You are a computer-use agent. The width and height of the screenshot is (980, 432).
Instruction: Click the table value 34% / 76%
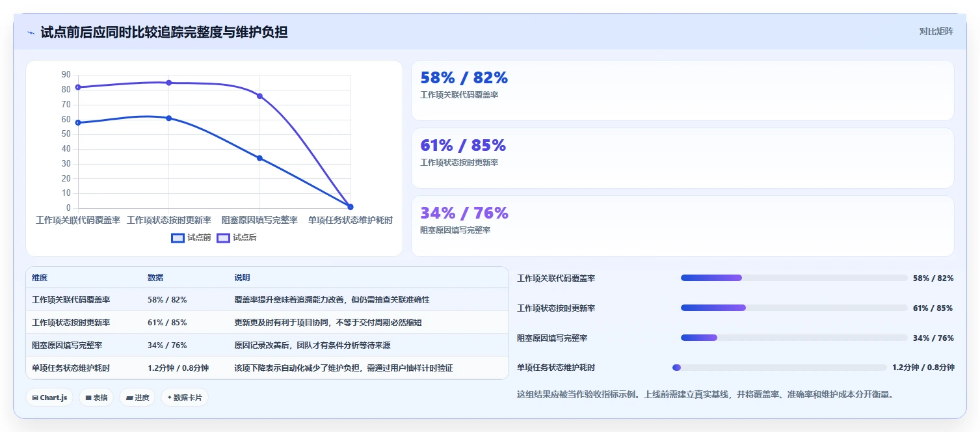(167, 345)
